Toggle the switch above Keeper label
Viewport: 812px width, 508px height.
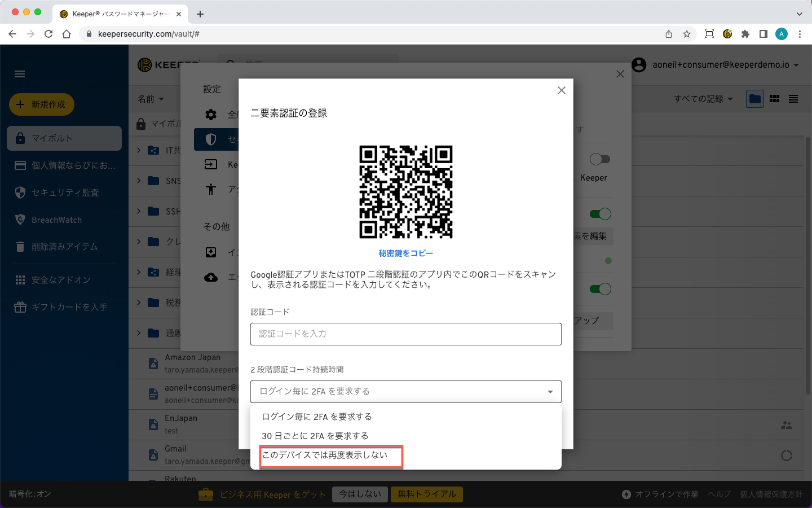coord(599,159)
